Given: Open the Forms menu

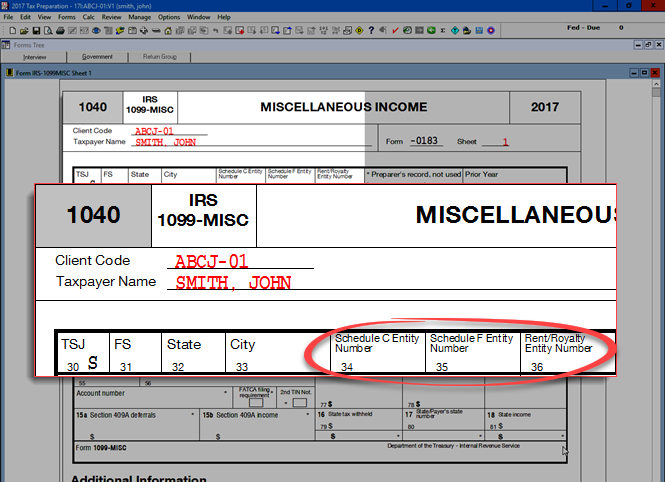Looking at the screenshot, I should (x=66, y=17).
